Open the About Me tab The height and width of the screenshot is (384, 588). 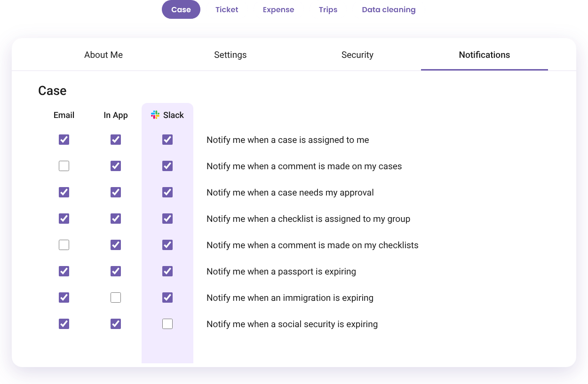(x=103, y=55)
